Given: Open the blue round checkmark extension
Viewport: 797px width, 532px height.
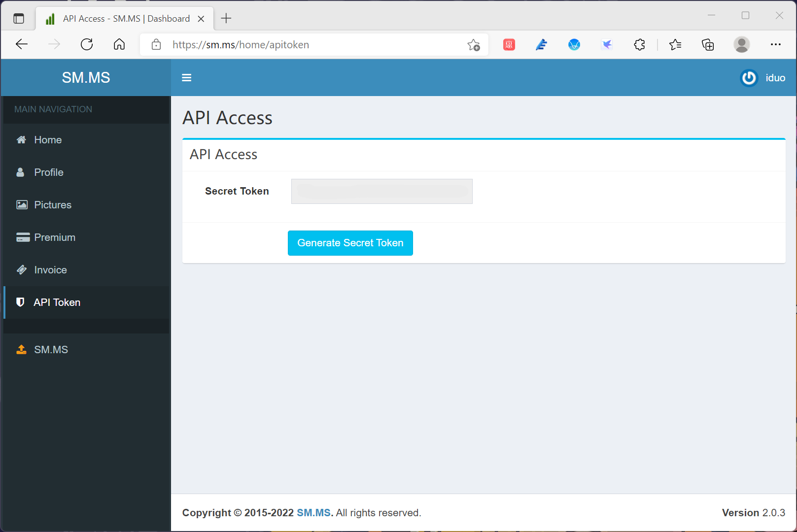Looking at the screenshot, I should pyautogui.click(x=574, y=45).
